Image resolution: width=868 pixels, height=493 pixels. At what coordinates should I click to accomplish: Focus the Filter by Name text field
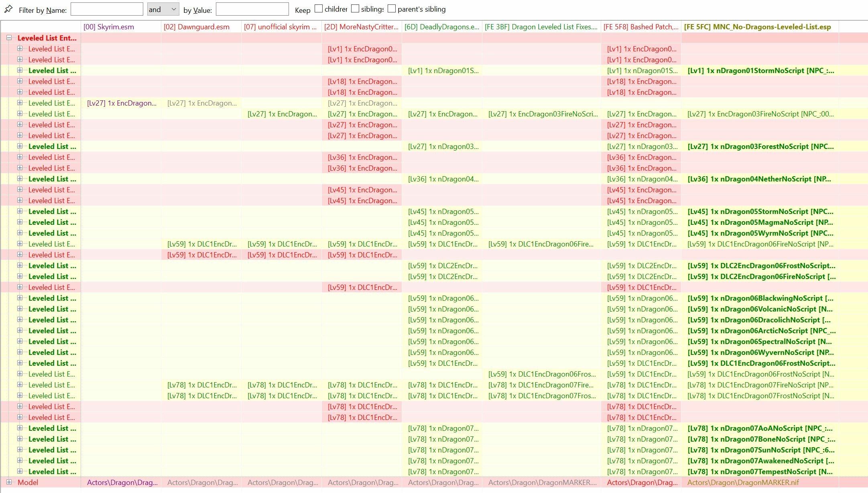coord(107,9)
